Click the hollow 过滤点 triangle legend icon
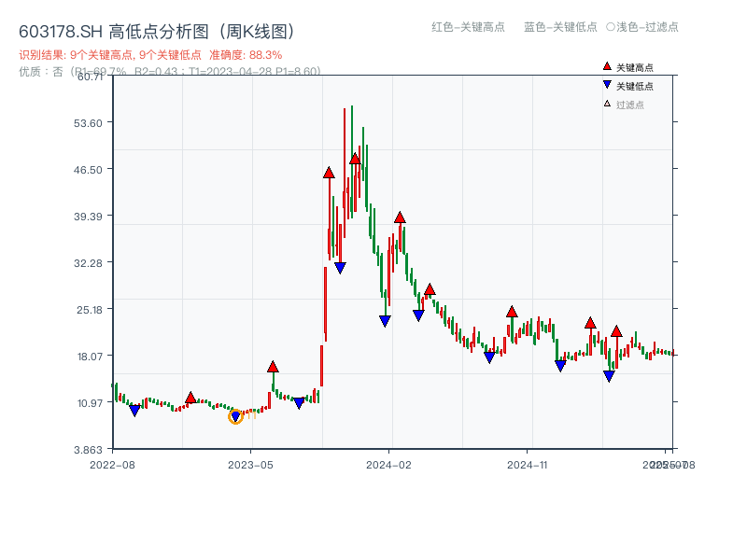 (x=605, y=104)
